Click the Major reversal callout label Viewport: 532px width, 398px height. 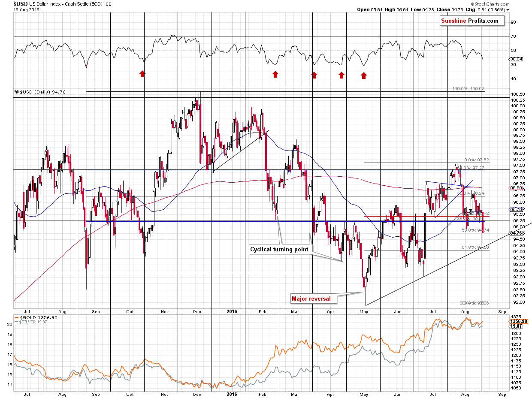(311, 298)
